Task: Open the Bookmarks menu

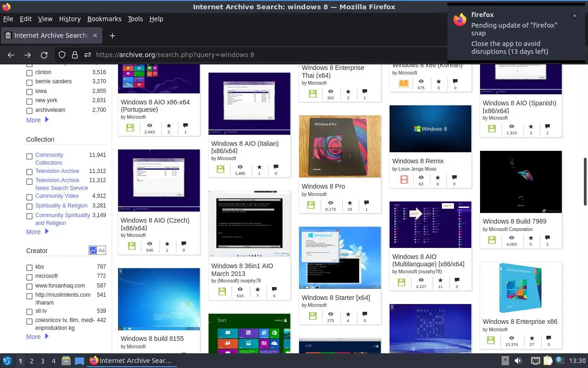Action: tap(104, 19)
